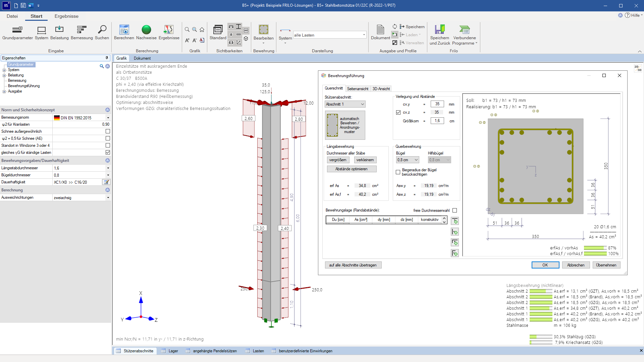Viewport: 644px width, 362px height.
Task: Open 3D-Ansicht tab in dialog
Action: click(381, 89)
